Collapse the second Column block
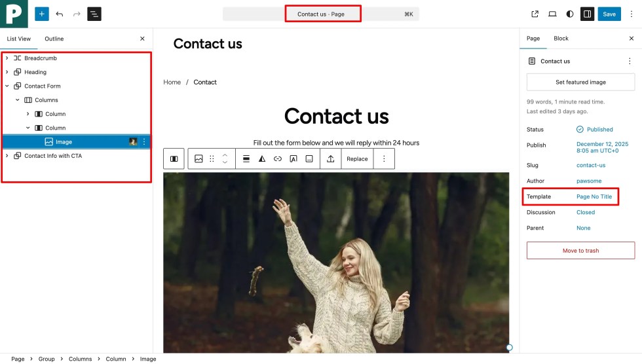The width and height of the screenshot is (642, 364). (28, 128)
